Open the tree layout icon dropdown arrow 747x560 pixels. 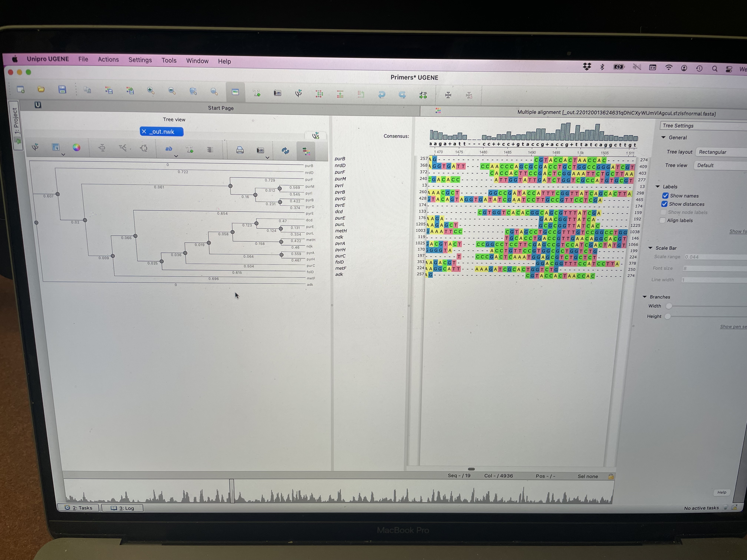(63, 154)
